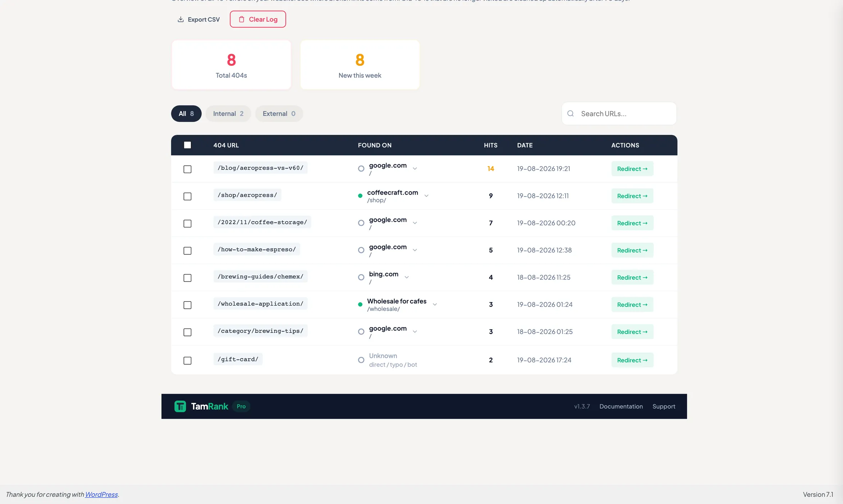Click Redirect for /gift-card/
843x504 pixels.
(632, 360)
